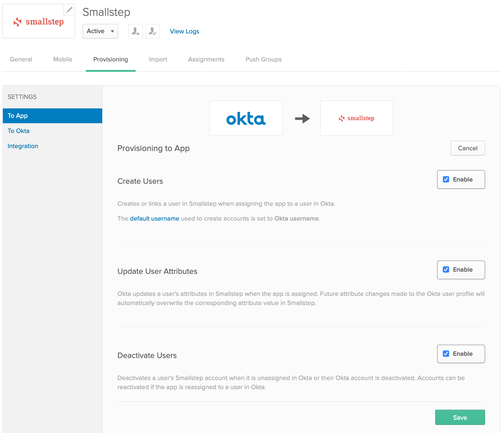Toggle Enable for Update User Attributes
The width and height of the screenshot is (504, 433).
tap(446, 270)
